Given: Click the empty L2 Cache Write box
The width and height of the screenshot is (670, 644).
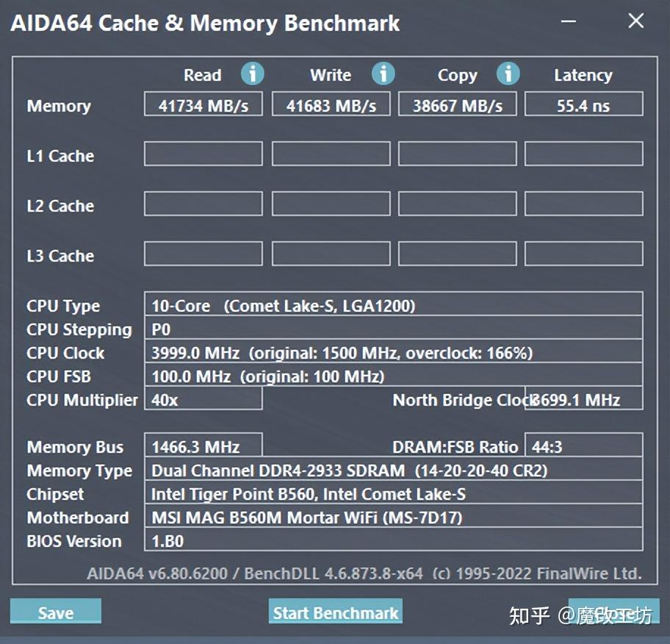Looking at the screenshot, I should [x=331, y=204].
